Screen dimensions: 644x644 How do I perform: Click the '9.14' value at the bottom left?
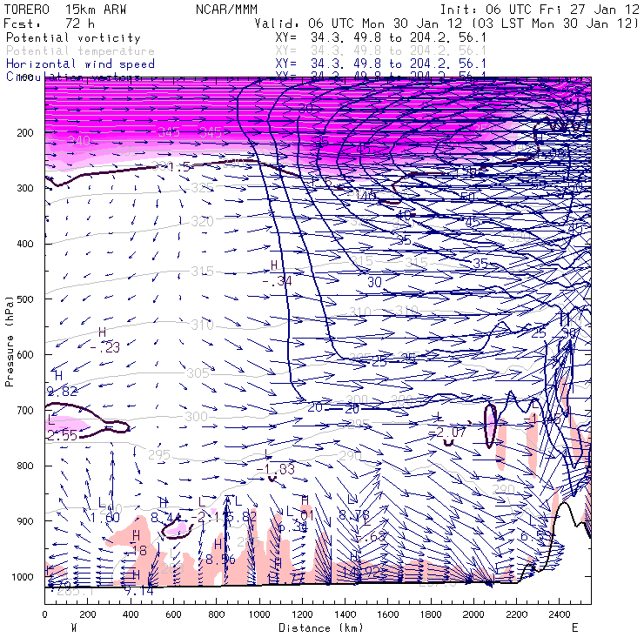139,591
